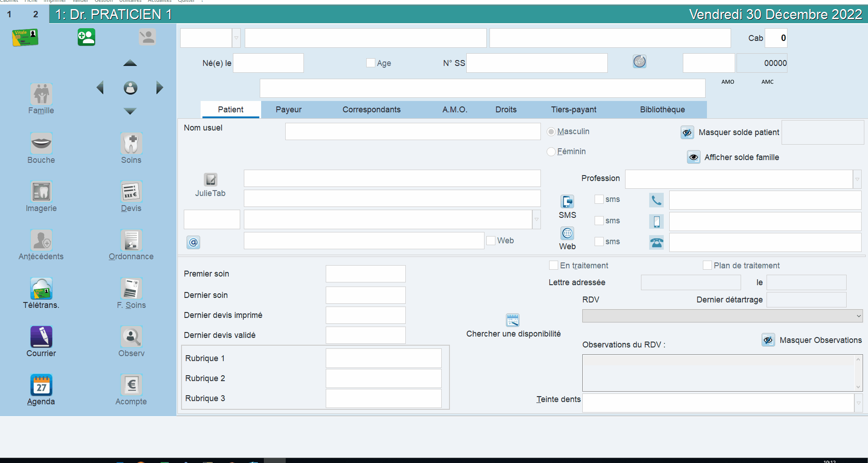This screenshot has height=463, width=868.
Task: Expand the Profession dropdown
Action: [x=857, y=179]
